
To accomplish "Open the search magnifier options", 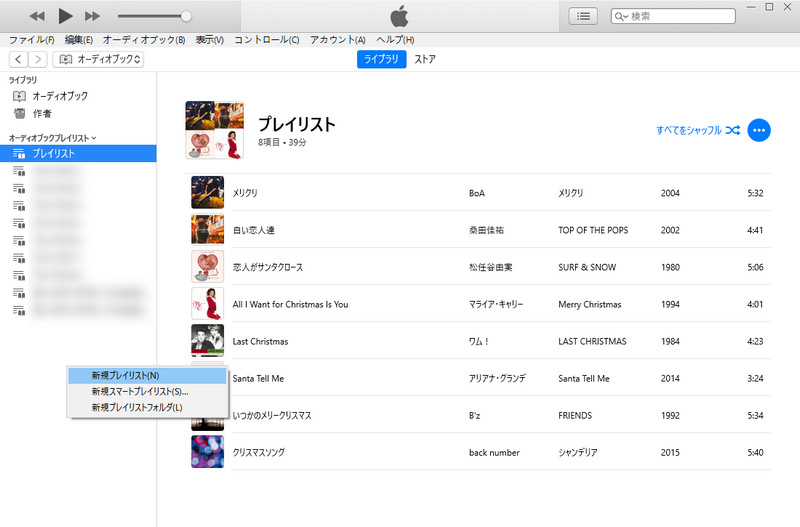I will click(621, 16).
